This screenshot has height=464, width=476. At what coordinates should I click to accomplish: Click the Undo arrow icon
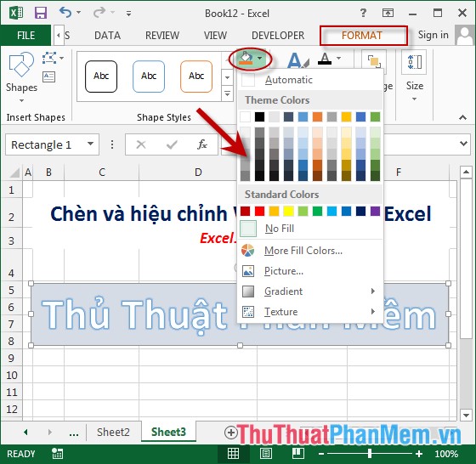65,13
